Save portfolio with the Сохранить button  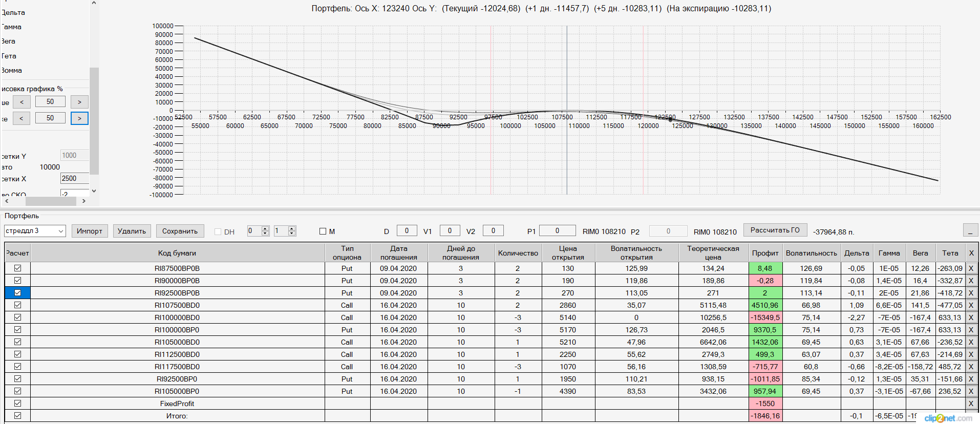coord(180,231)
